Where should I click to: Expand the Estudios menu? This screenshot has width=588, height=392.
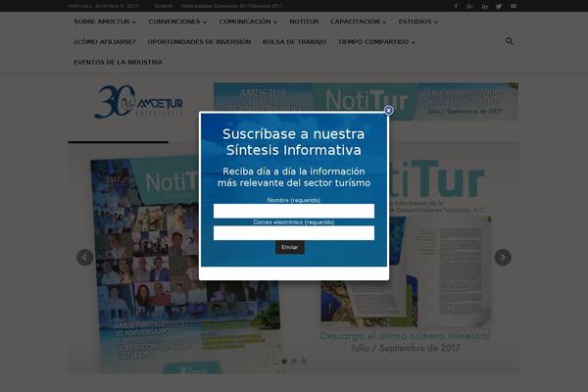tap(418, 22)
